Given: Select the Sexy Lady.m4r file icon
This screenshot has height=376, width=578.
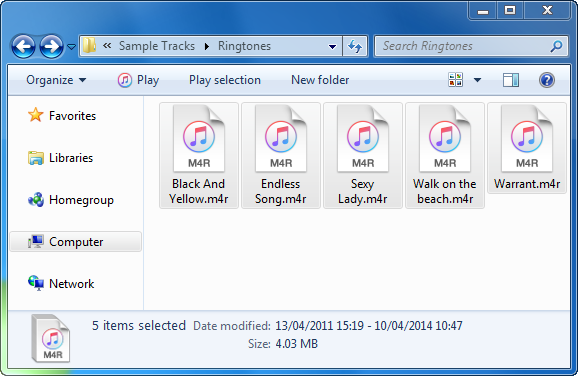Looking at the screenshot, I should coord(363,139).
